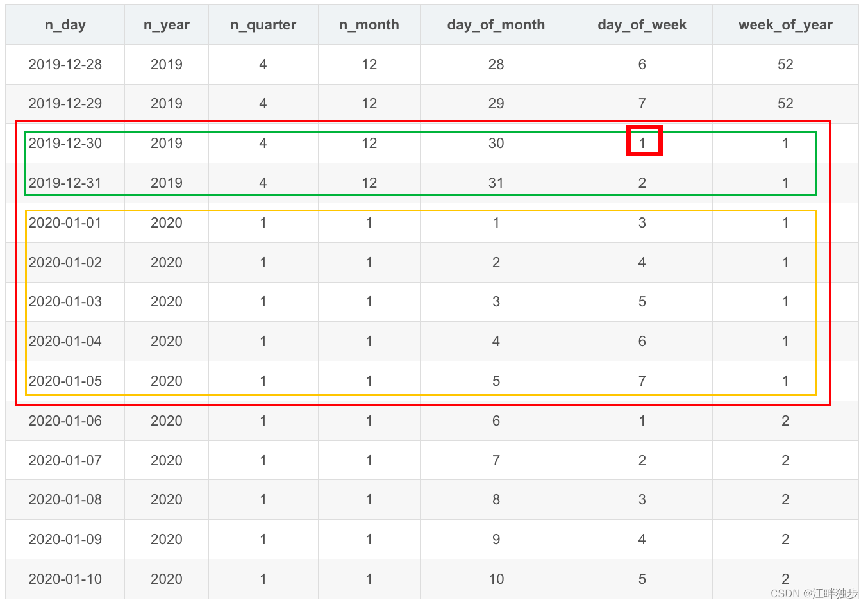
Task: Click n_month 12 in 2019-12-28 row
Action: pos(369,64)
